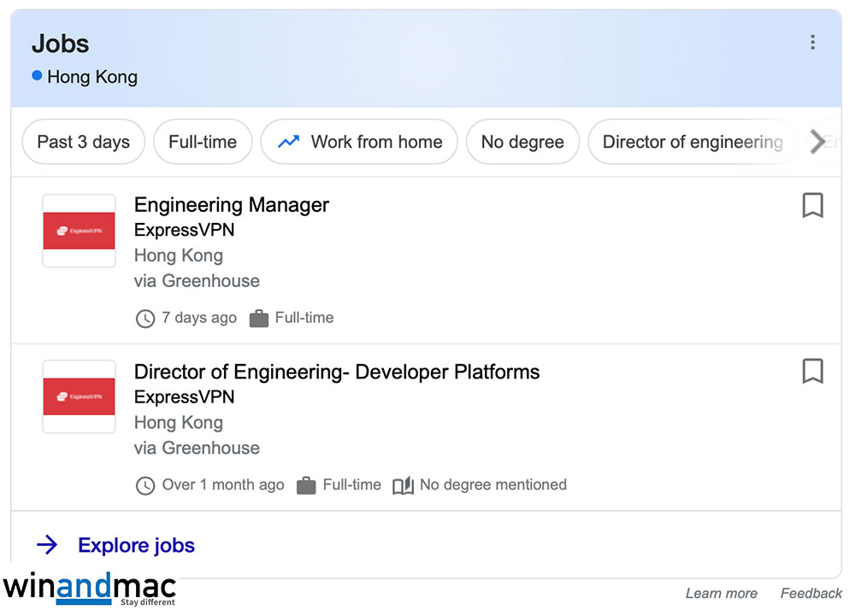855x616 pixels.
Task: Choose the No degree filter chip
Action: pos(522,142)
